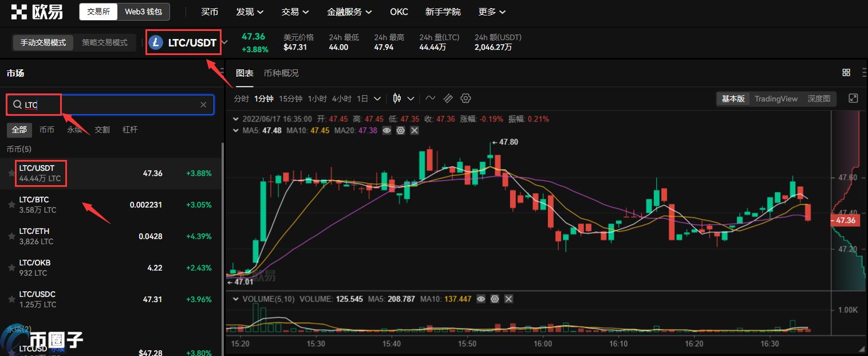Expand the LTC/USDT pair selector

(x=225, y=42)
